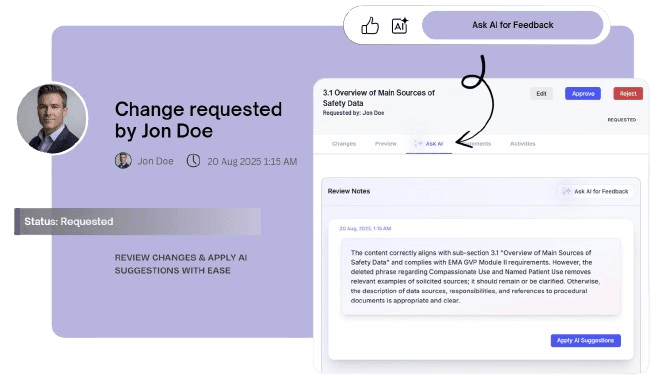
Task: Click the Requested by: Jon Doe label
Action: click(x=353, y=113)
